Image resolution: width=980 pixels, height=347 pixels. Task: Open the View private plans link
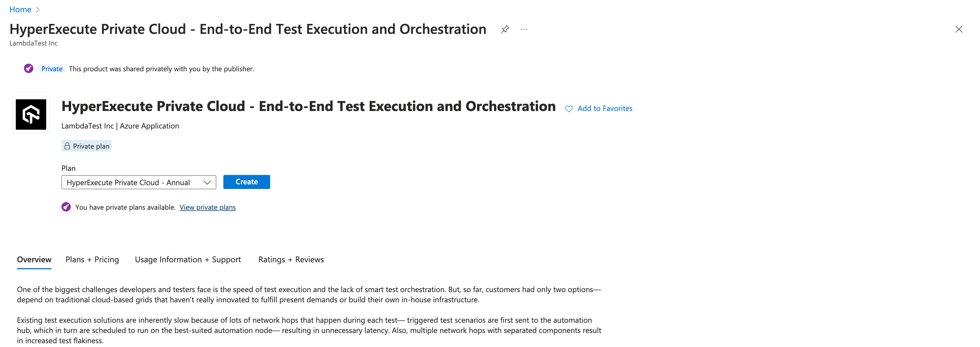207,207
